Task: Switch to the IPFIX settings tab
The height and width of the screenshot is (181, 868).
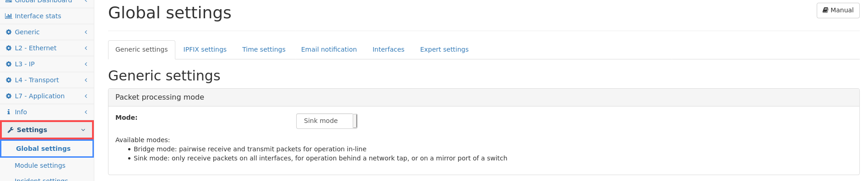Action: [x=205, y=49]
